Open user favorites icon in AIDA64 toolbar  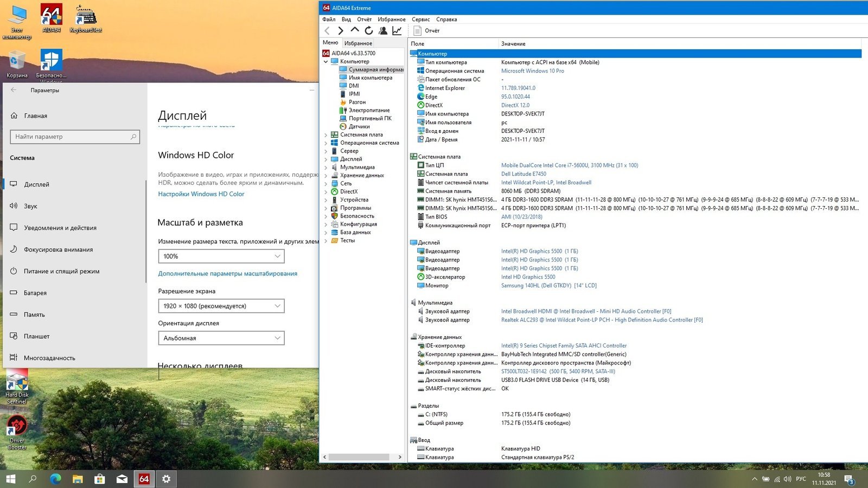click(383, 31)
